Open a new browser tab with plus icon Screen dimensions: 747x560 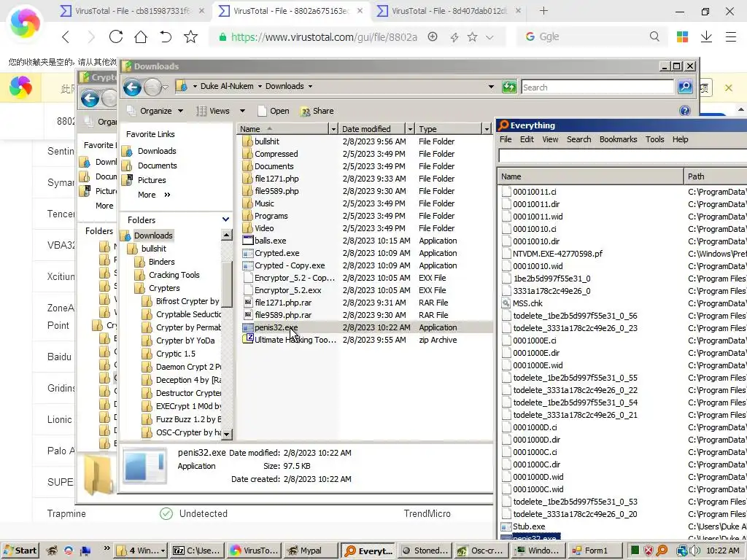coord(543,10)
